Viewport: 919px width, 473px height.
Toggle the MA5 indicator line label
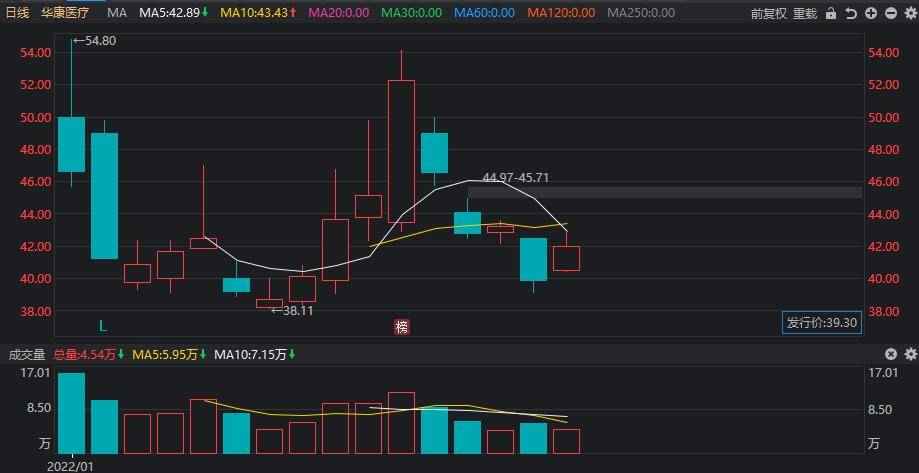(174, 13)
